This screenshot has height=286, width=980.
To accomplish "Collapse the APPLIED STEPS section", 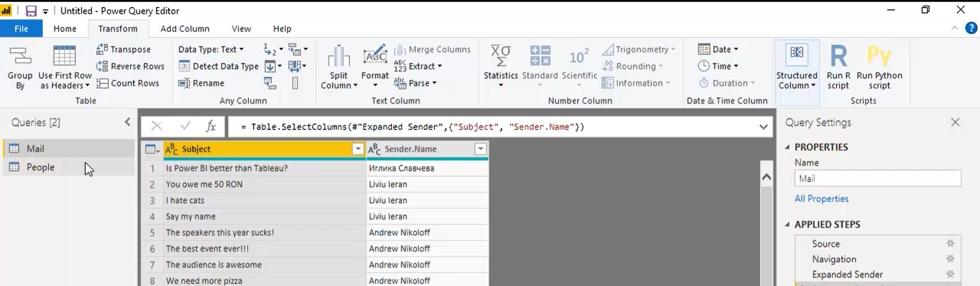I will click(787, 224).
